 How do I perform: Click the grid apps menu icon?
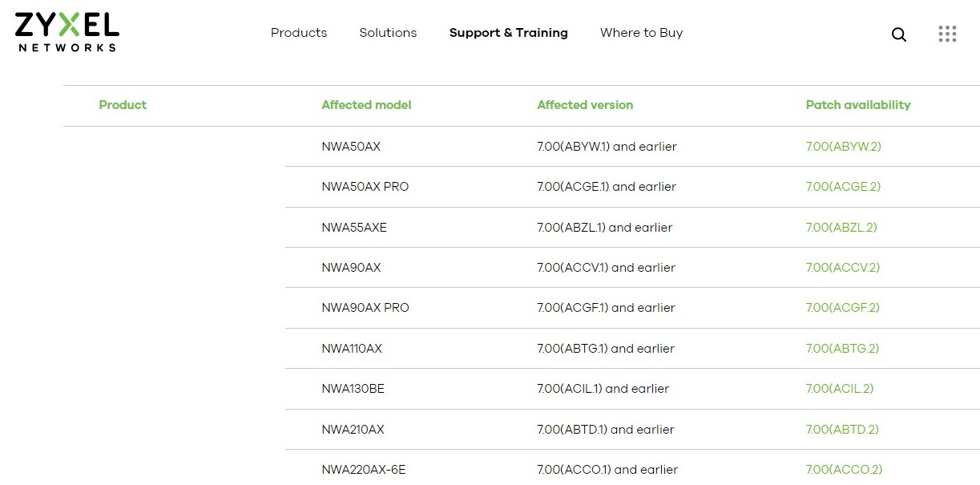coord(947,34)
